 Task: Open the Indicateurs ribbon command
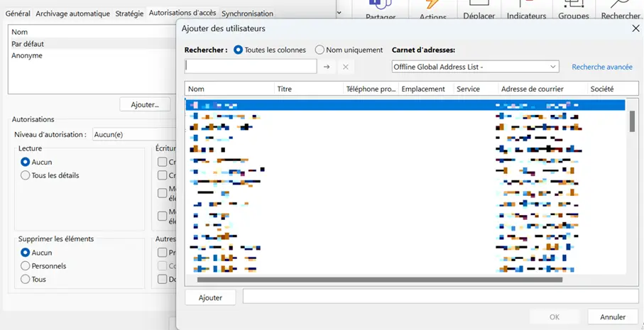(x=527, y=11)
